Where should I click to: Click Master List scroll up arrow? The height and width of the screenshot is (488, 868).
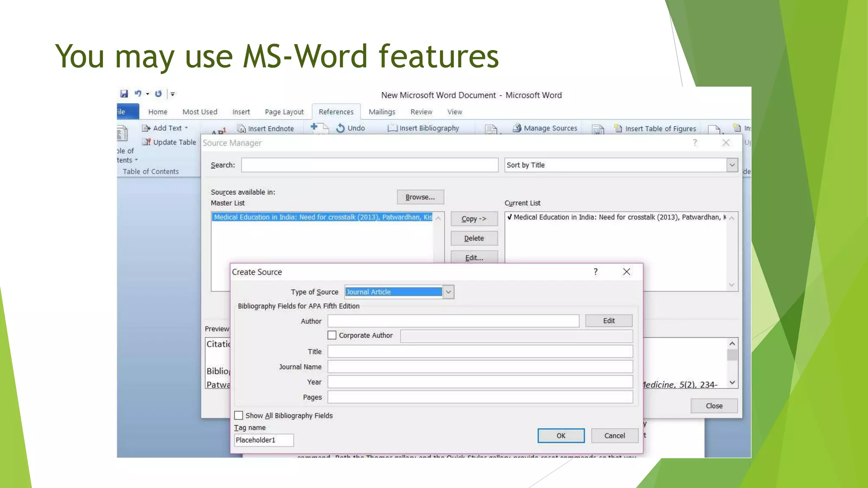(x=438, y=218)
